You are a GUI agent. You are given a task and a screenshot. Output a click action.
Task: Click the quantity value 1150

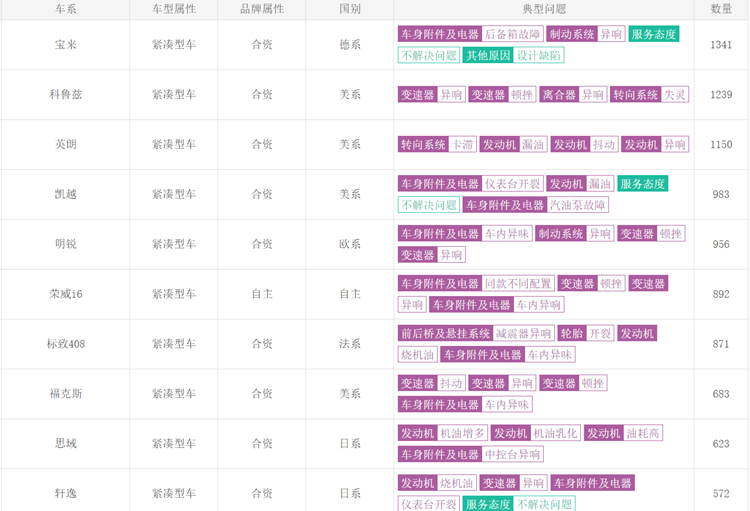(721, 144)
